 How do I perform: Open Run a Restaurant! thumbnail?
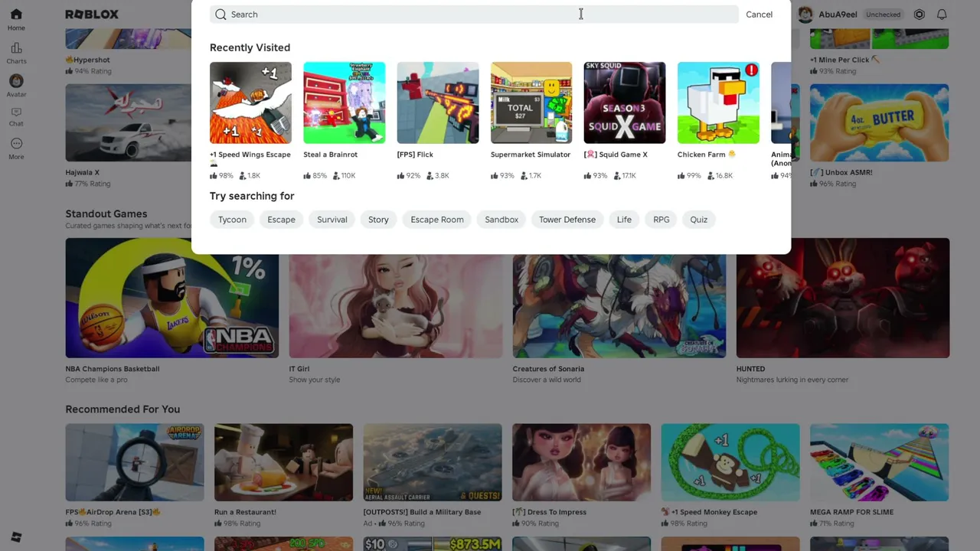tap(283, 462)
